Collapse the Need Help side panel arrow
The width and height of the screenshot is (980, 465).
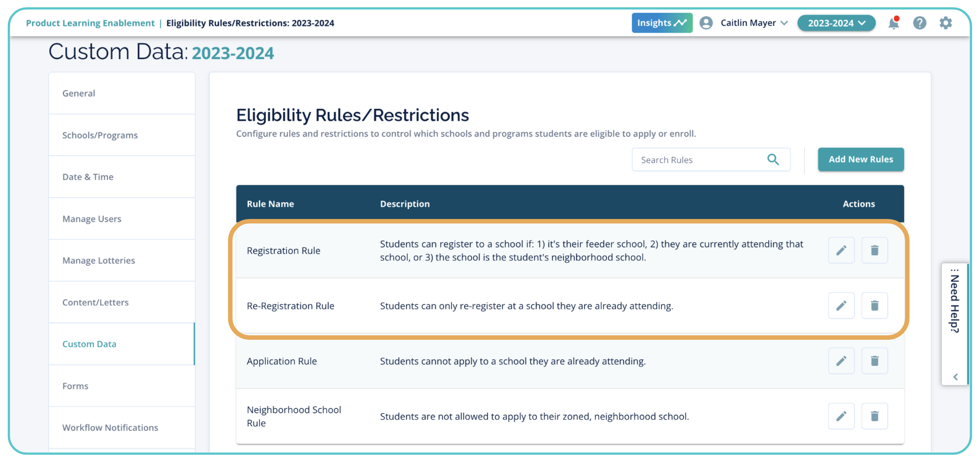tap(955, 377)
